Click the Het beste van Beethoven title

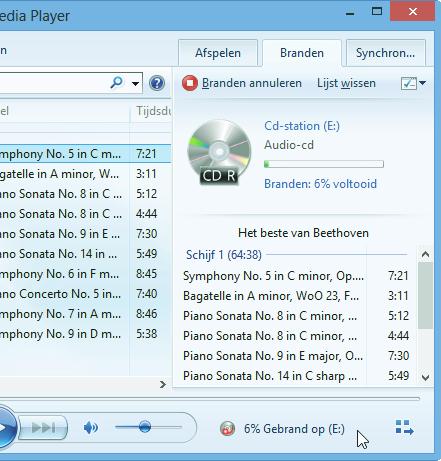click(x=303, y=233)
